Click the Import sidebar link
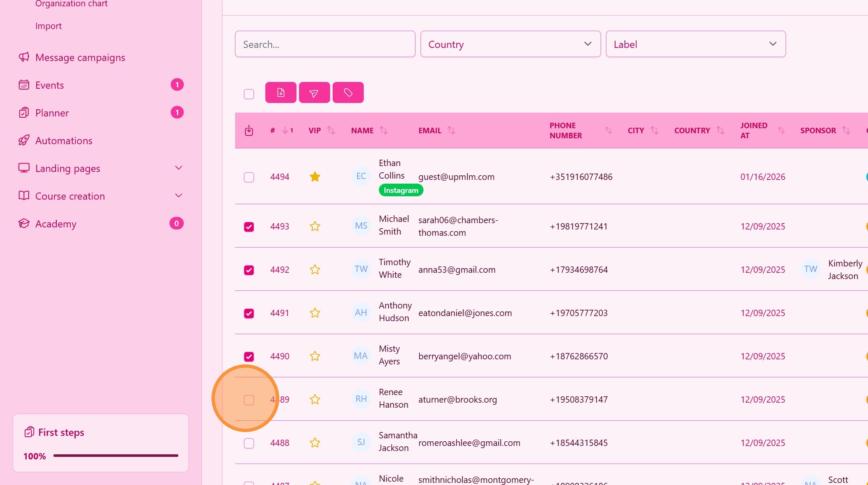Image resolution: width=868 pixels, height=485 pixels. (48, 26)
